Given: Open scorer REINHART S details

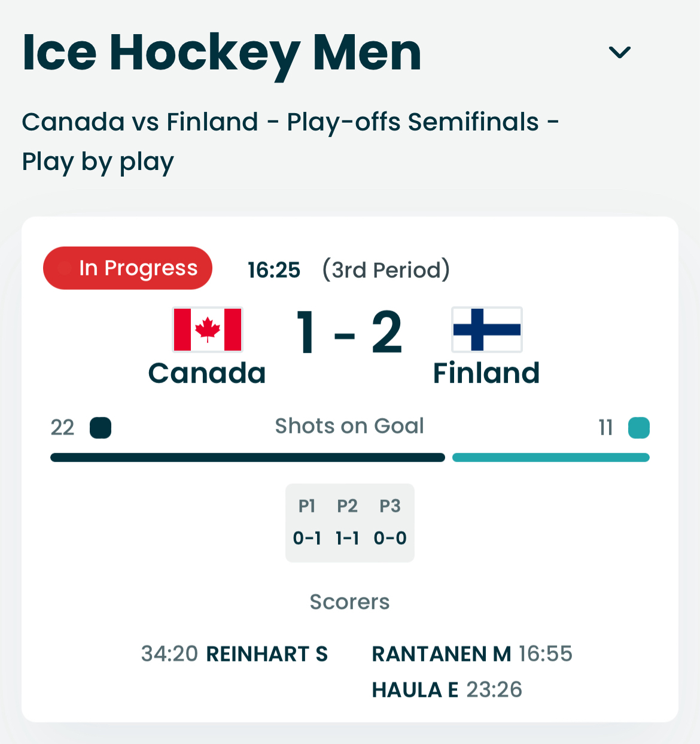Looking at the screenshot, I should click(267, 654).
